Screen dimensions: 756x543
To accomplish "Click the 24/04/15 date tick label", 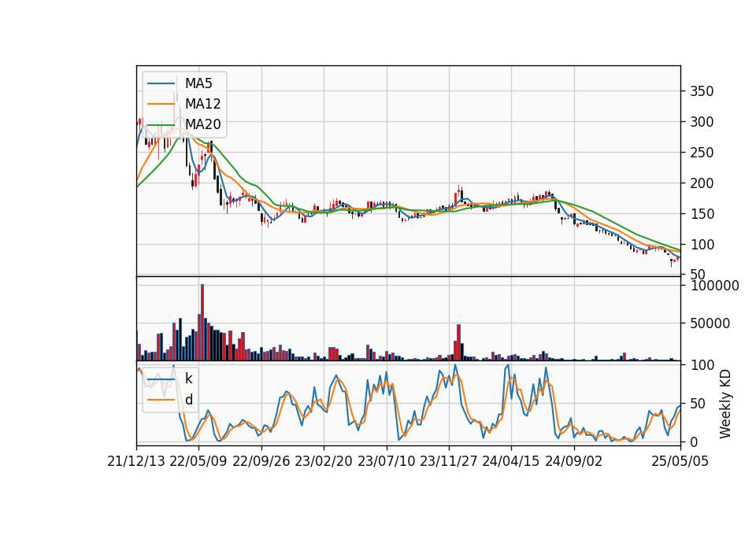I will 511,461.
